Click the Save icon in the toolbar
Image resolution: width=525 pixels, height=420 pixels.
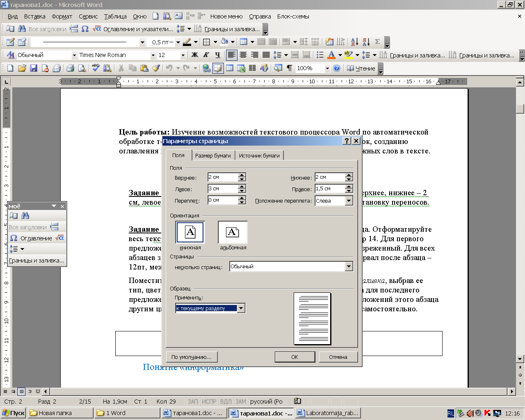pyautogui.click(x=34, y=68)
